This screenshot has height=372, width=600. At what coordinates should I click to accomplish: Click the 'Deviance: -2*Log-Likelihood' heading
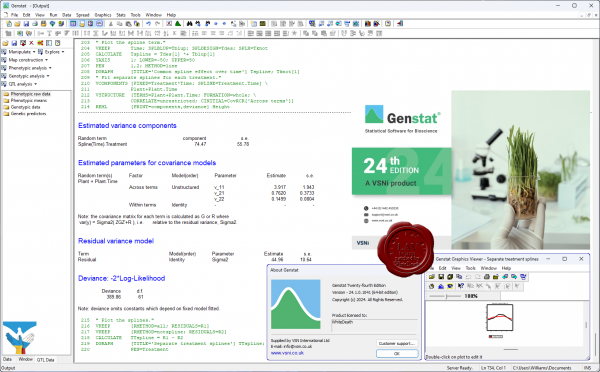pyautogui.click(x=121, y=278)
